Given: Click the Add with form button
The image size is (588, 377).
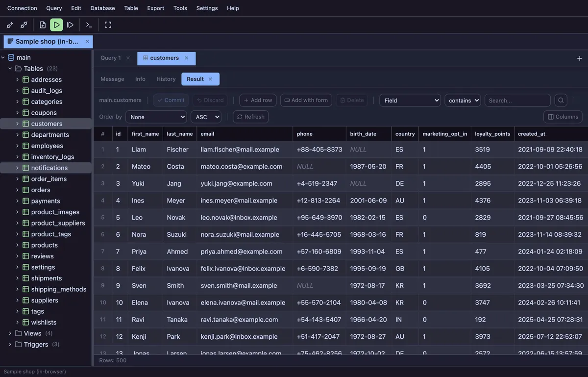Looking at the screenshot, I should (306, 101).
